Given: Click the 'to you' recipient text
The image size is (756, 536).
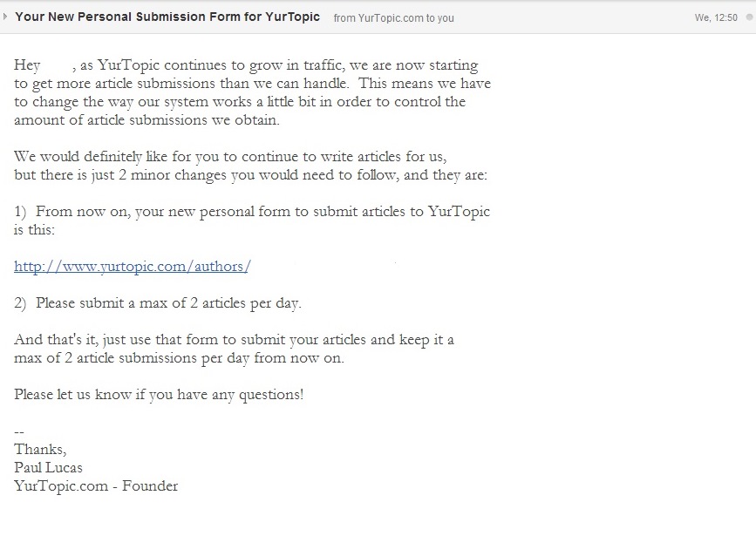Looking at the screenshot, I should [439, 17].
